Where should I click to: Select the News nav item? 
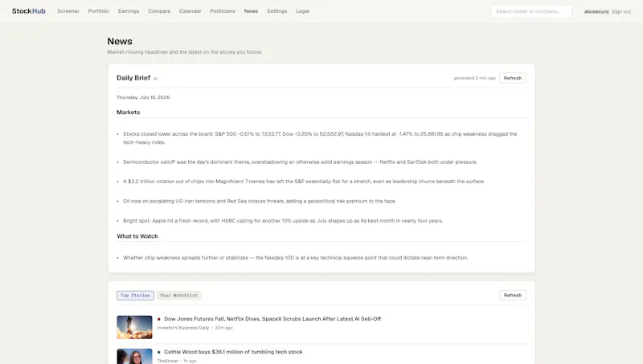click(x=251, y=11)
